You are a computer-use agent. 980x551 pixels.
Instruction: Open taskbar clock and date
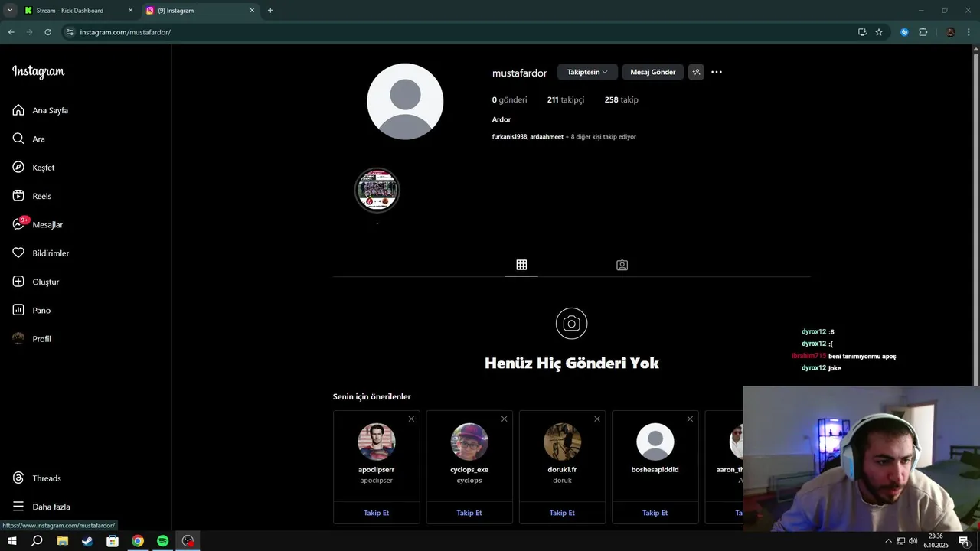point(936,541)
